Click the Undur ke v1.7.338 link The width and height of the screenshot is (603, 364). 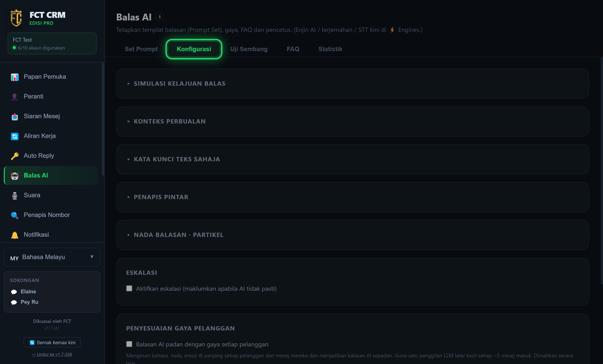click(x=52, y=354)
